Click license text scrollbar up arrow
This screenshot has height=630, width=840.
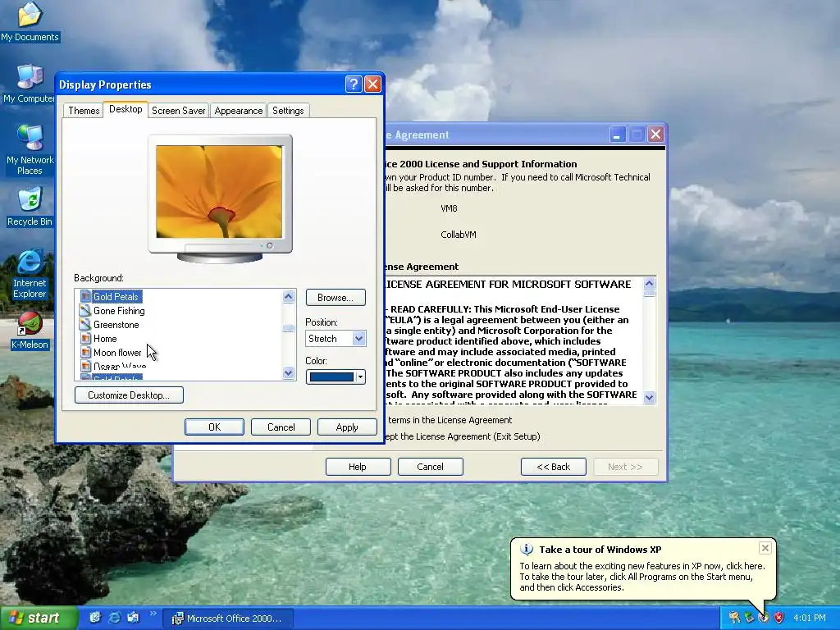650,283
